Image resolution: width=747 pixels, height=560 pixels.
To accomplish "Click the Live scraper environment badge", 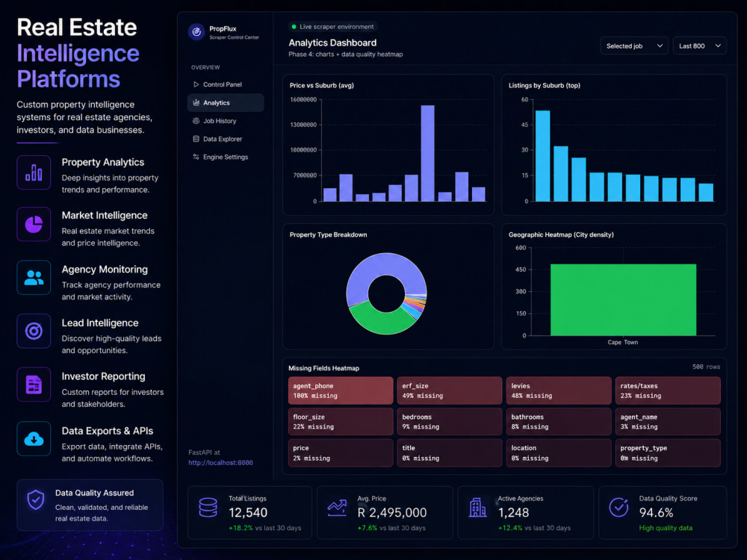I will (x=332, y=27).
